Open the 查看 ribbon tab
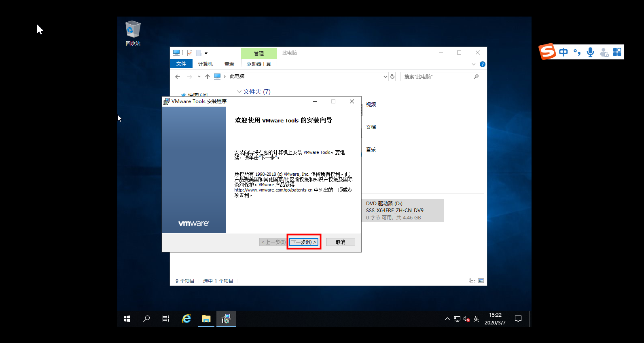The height and width of the screenshot is (343, 644). [229, 64]
